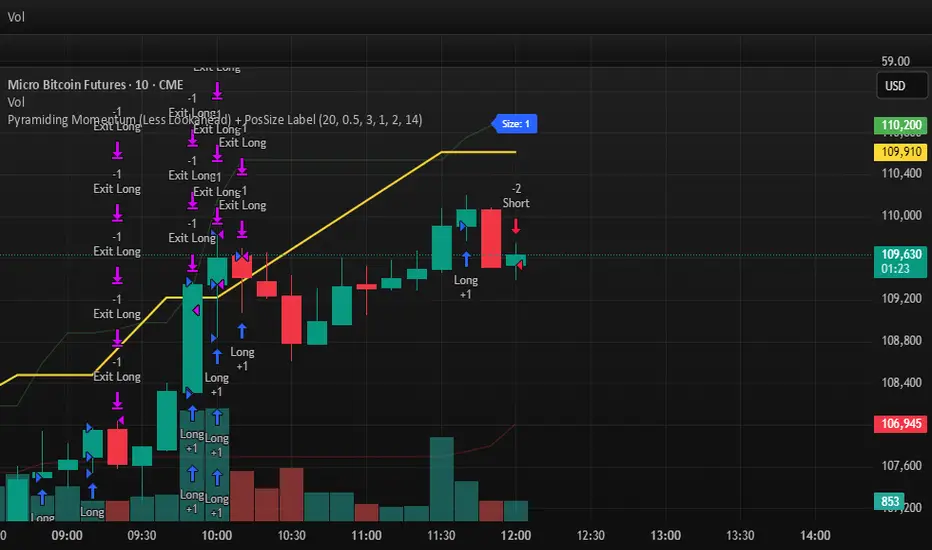
Task: Open the USD currency selector
Action: pyautogui.click(x=902, y=86)
